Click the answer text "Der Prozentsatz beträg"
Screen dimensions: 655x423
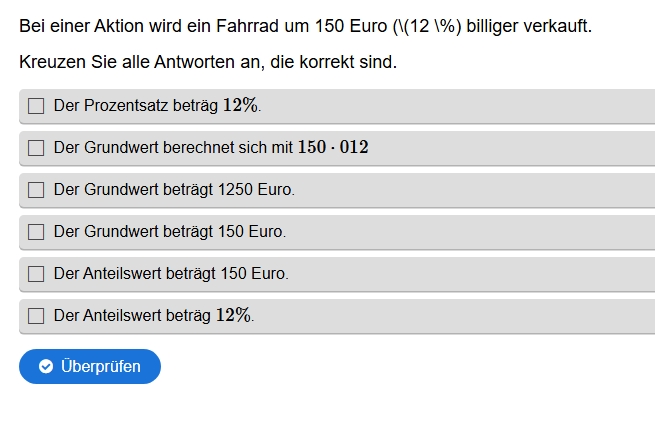click(x=136, y=106)
